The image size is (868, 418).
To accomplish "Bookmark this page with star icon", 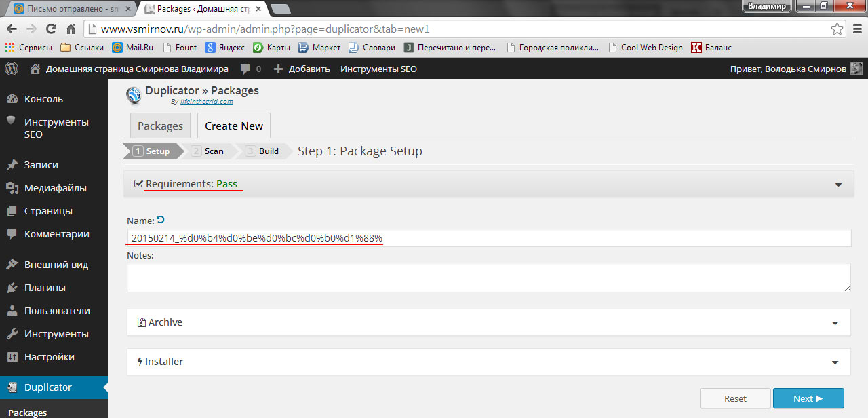I will tap(837, 29).
